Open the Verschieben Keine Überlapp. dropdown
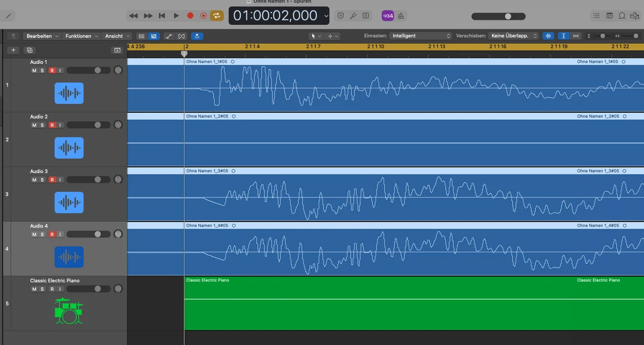644x345 pixels. (x=514, y=36)
